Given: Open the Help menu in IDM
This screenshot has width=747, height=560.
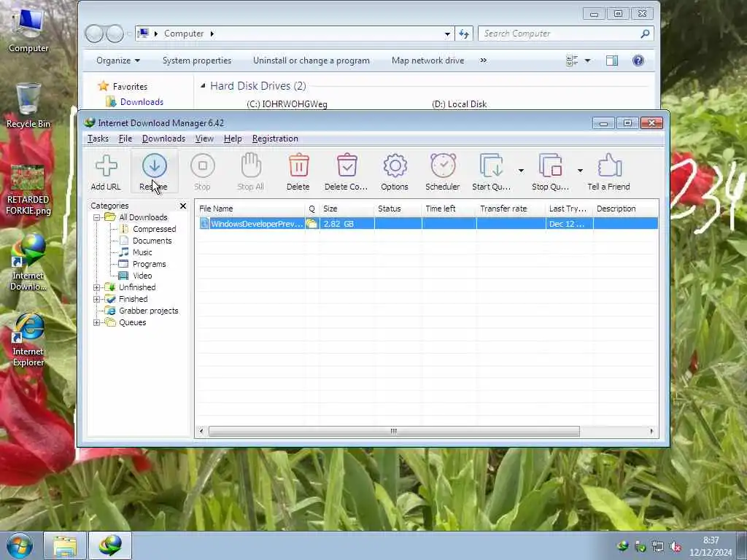Looking at the screenshot, I should click(233, 139).
